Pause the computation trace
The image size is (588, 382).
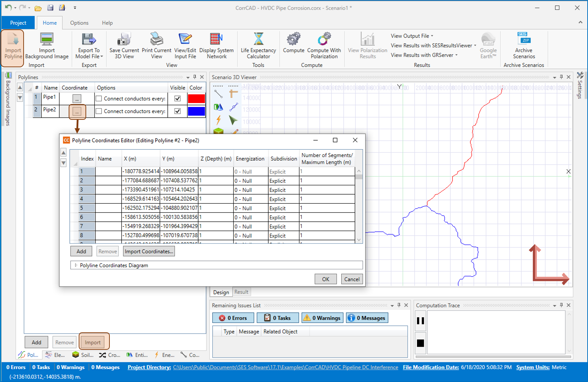click(421, 321)
